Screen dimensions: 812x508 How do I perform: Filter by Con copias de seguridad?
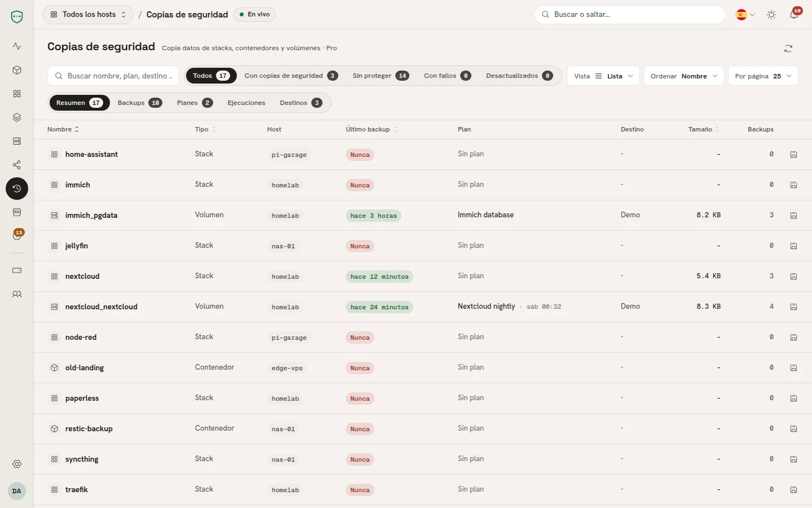pos(291,76)
